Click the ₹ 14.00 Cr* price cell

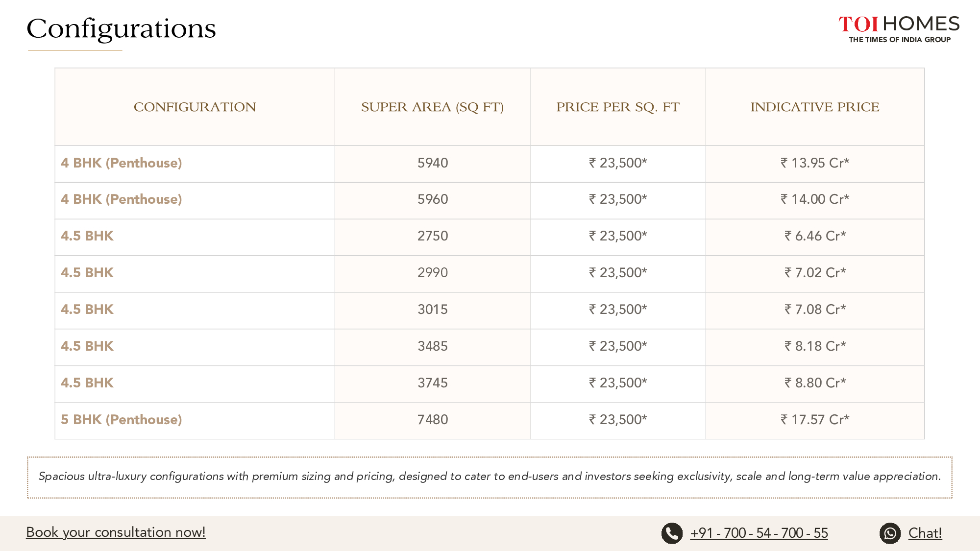814,199
